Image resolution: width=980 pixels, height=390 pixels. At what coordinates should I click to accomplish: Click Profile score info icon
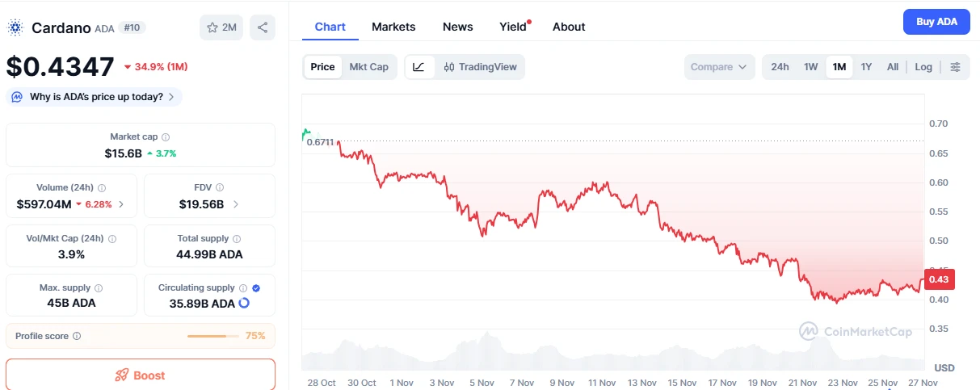(x=77, y=336)
